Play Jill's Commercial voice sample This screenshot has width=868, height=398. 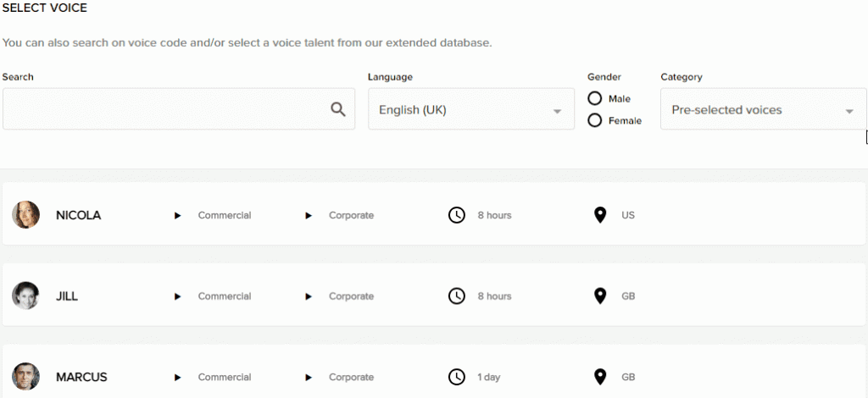tap(178, 297)
